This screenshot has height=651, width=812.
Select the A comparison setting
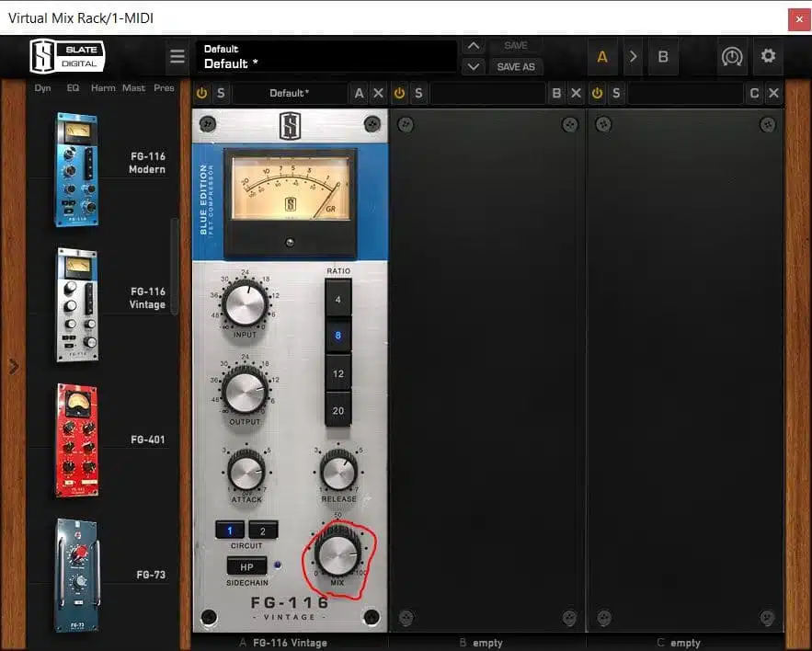602,56
